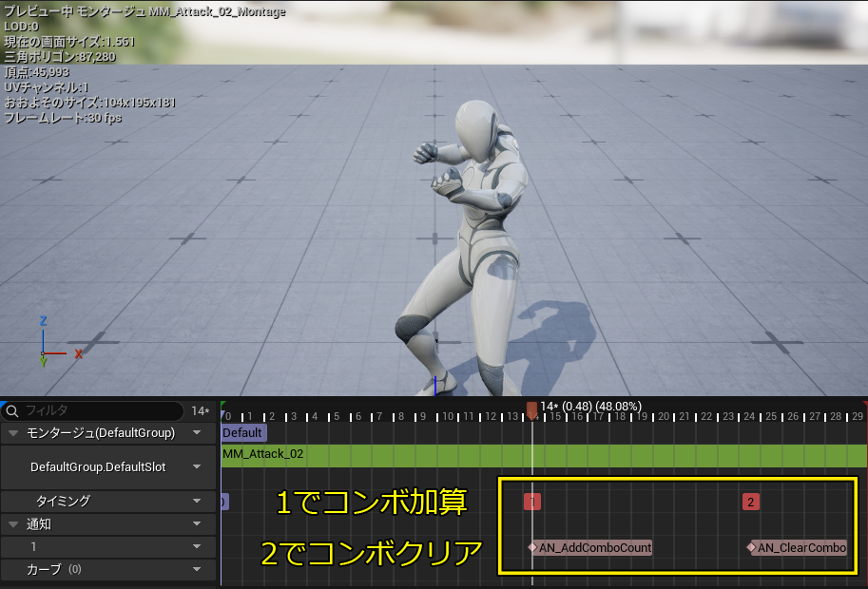Click the DefaultGroup.DefaultSlot label
This screenshot has height=589, width=868.
tap(98, 466)
